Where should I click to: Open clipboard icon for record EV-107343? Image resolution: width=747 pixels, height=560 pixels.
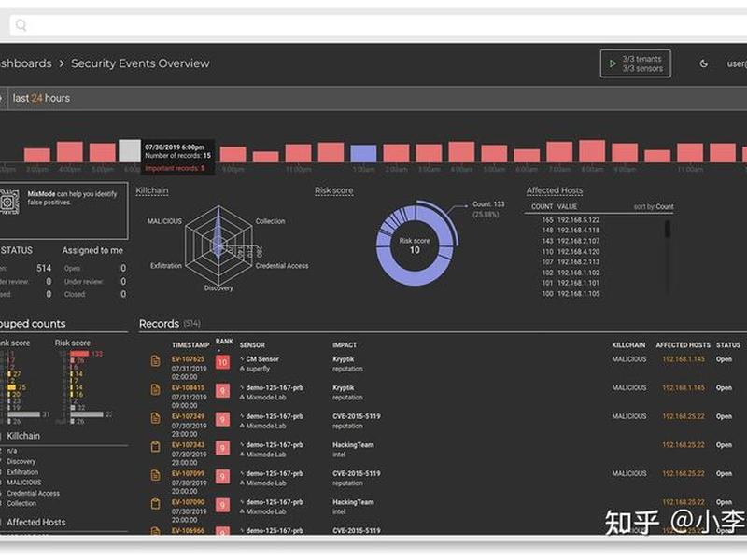pos(155,447)
